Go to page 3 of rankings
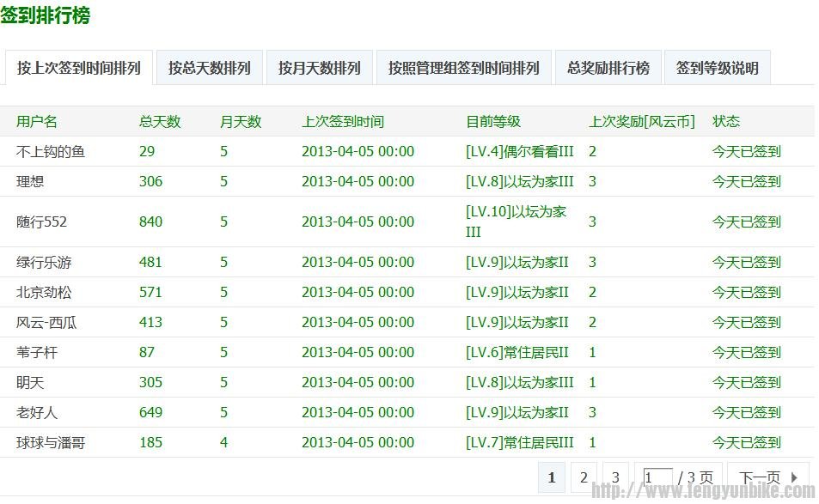The height and width of the screenshot is (504, 819). (x=615, y=477)
